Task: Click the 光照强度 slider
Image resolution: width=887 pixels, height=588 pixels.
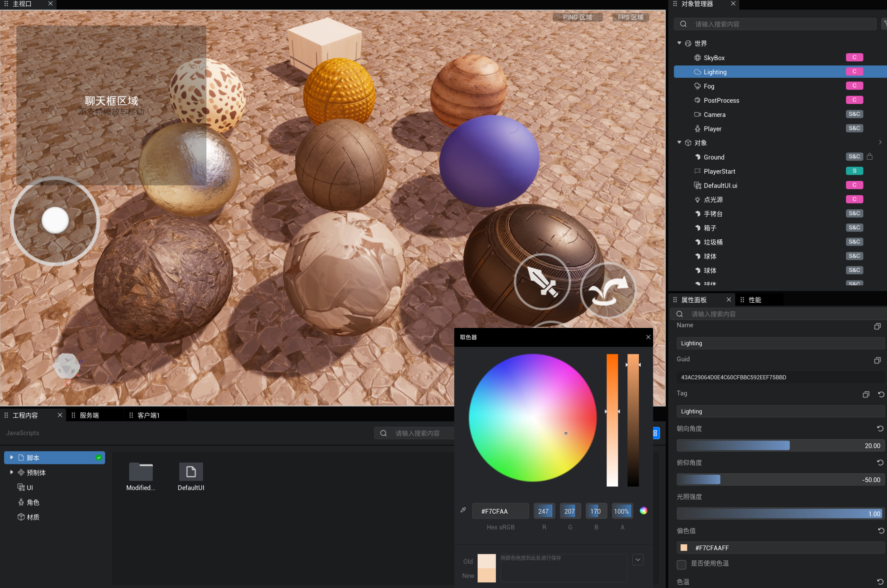Action: click(x=781, y=514)
